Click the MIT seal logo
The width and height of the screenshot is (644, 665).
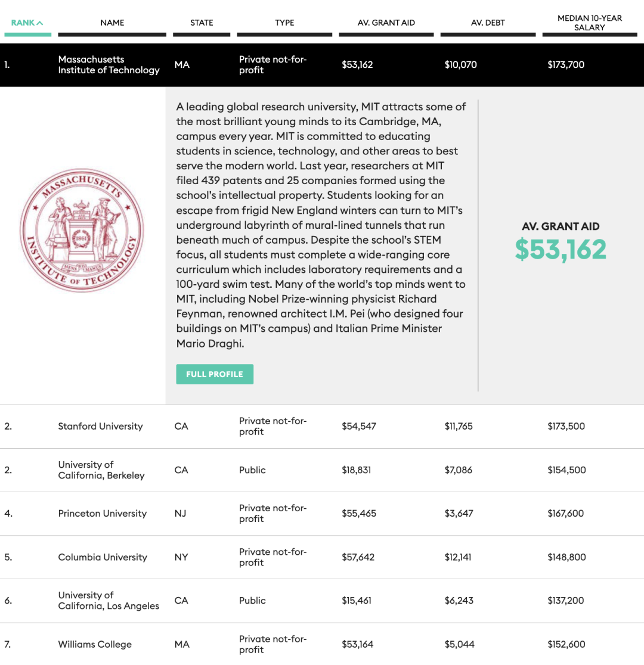coord(82,230)
